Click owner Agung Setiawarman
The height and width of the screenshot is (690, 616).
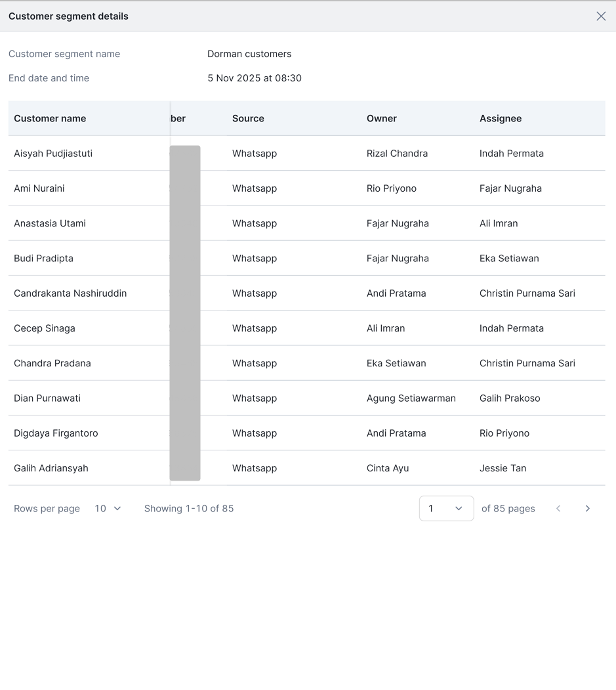[411, 399]
